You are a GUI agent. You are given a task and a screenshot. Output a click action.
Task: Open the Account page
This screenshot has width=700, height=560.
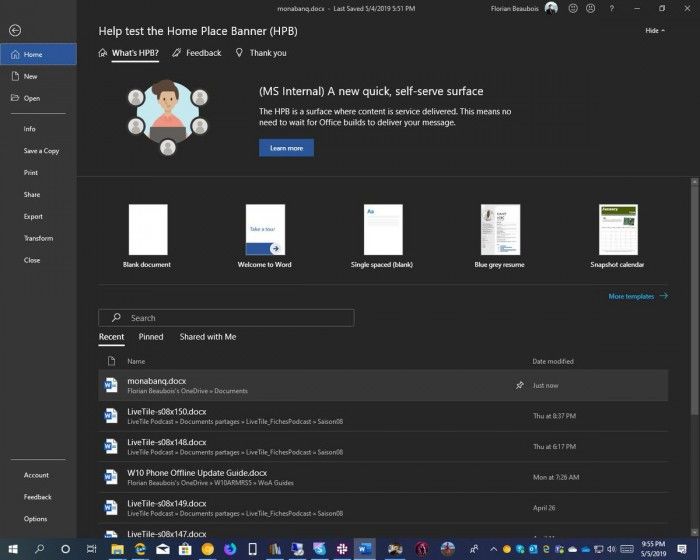(x=36, y=475)
